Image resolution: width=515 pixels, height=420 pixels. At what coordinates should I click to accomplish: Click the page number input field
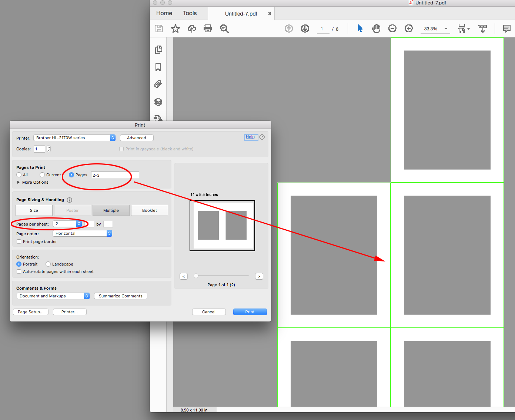322,29
